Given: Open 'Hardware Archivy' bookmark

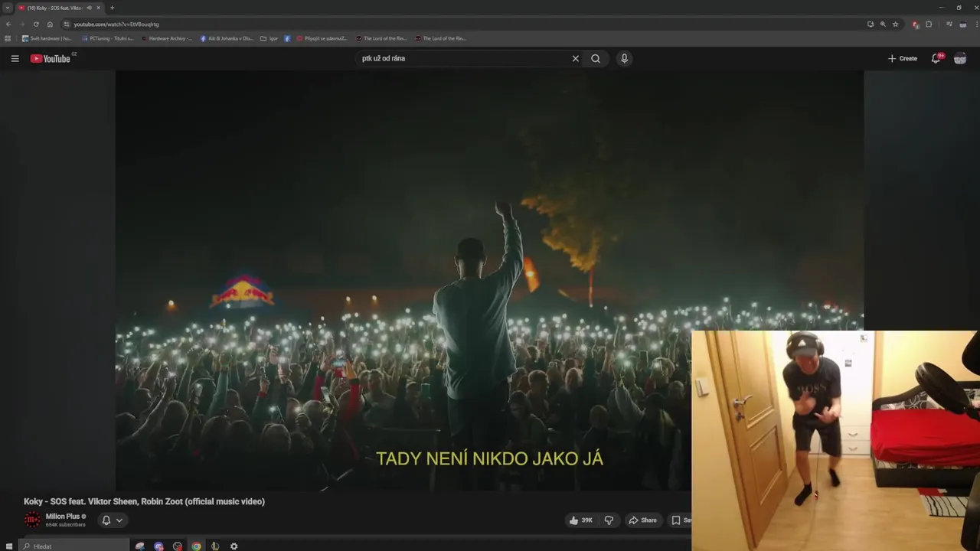Looking at the screenshot, I should tap(166, 38).
